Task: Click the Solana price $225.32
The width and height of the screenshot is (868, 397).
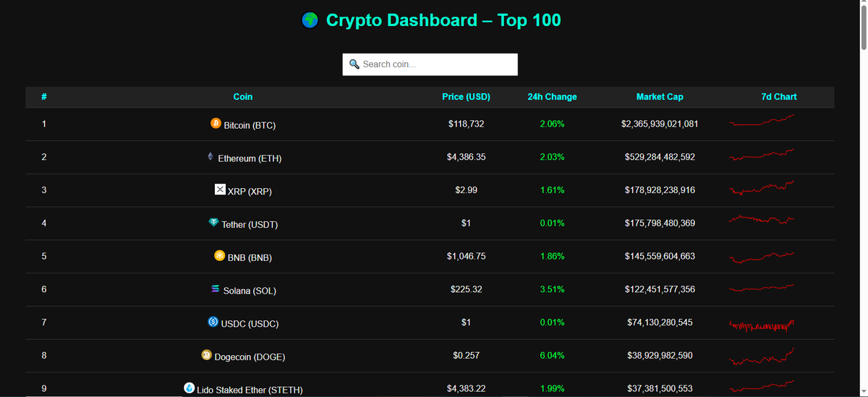Action: point(467,289)
